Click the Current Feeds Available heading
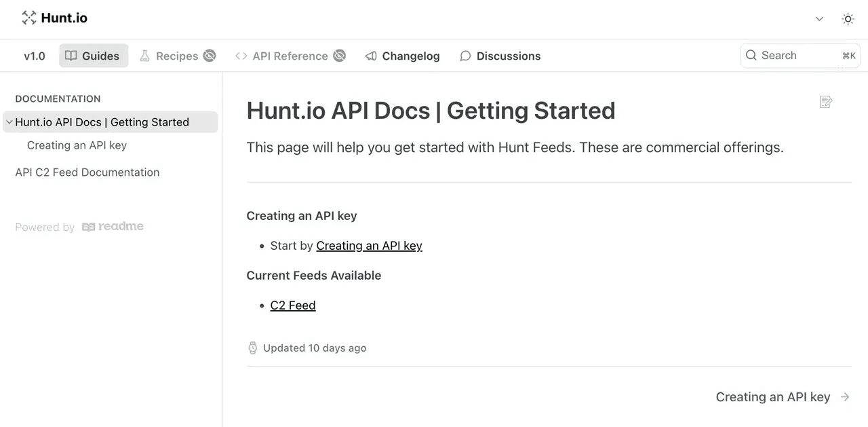Image resolution: width=868 pixels, height=427 pixels. coord(313,276)
